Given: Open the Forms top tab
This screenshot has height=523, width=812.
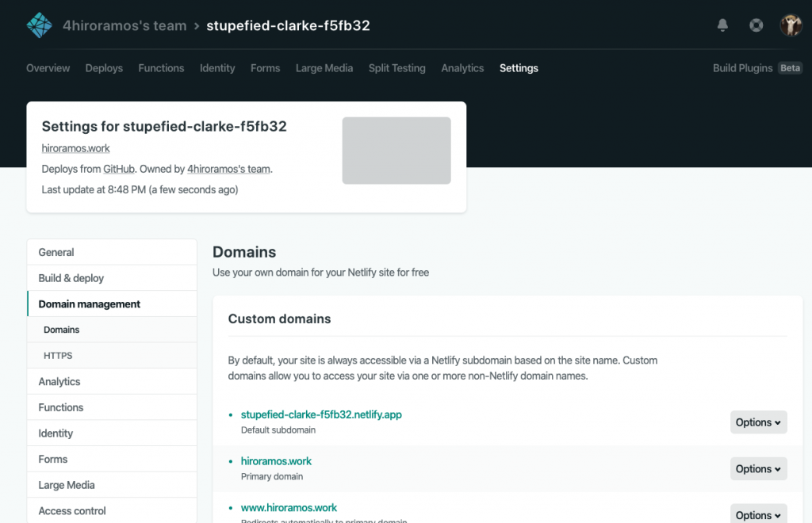Looking at the screenshot, I should [x=265, y=68].
